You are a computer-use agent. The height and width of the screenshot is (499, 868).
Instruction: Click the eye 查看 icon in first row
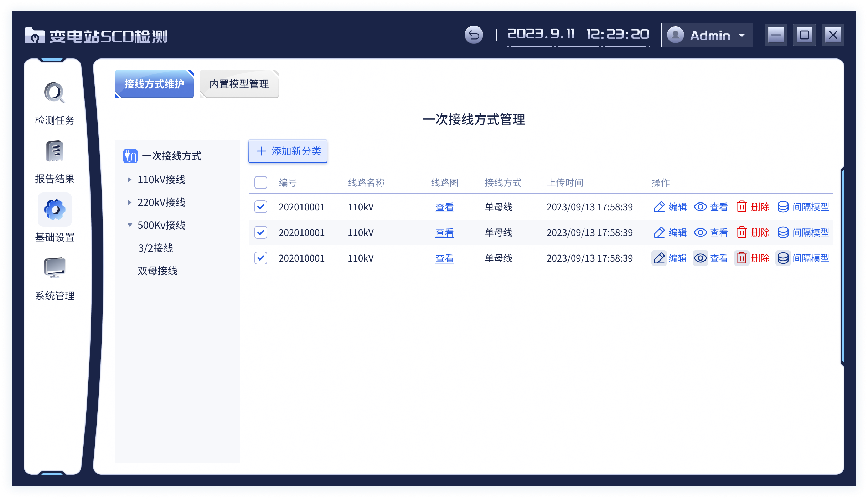point(700,207)
